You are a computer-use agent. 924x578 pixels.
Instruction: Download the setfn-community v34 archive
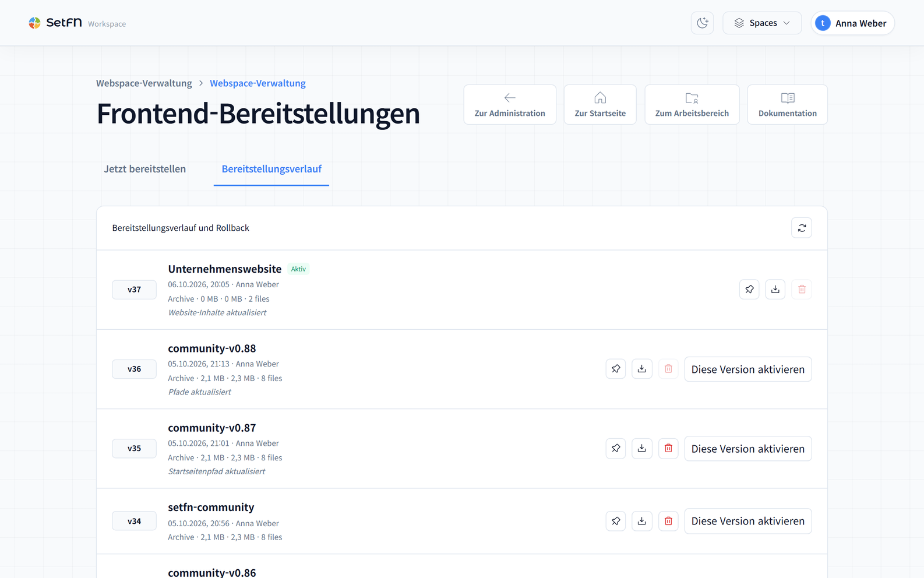[642, 521]
